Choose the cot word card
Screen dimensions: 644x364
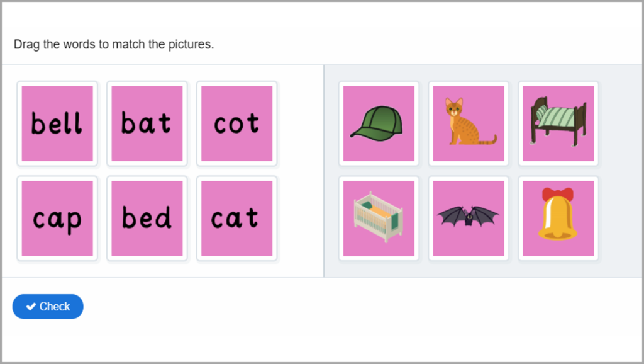(x=236, y=123)
